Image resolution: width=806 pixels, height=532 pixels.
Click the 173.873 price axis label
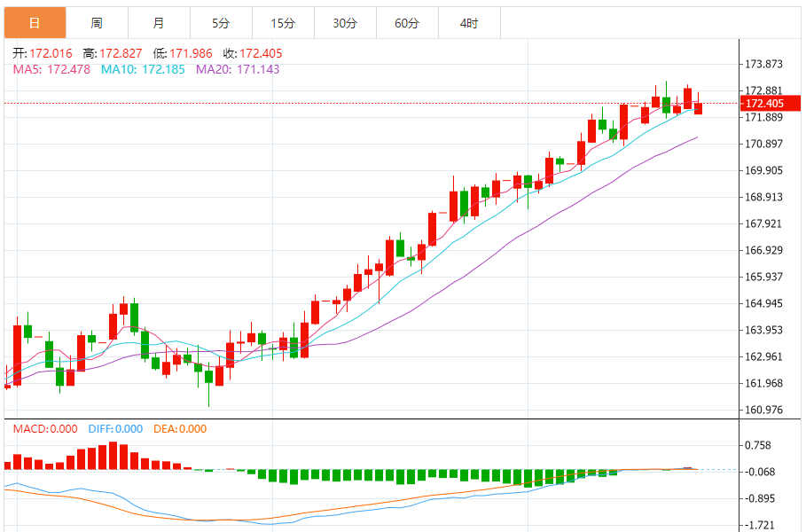click(x=763, y=64)
